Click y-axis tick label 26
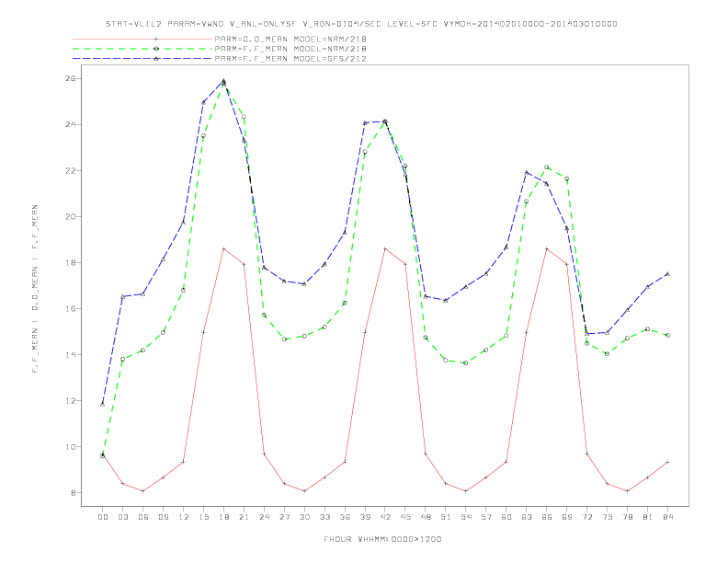Viewport: 728px width, 563px height. click(70, 78)
